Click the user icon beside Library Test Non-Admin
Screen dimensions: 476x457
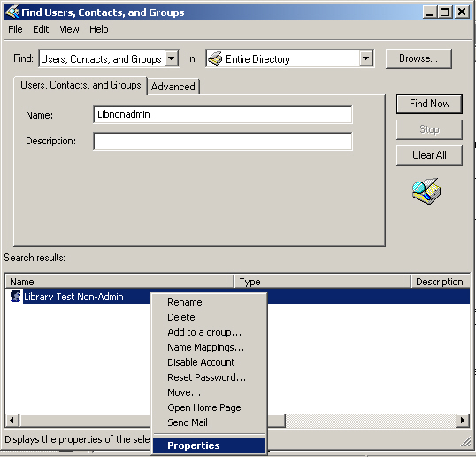[x=15, y=296]
